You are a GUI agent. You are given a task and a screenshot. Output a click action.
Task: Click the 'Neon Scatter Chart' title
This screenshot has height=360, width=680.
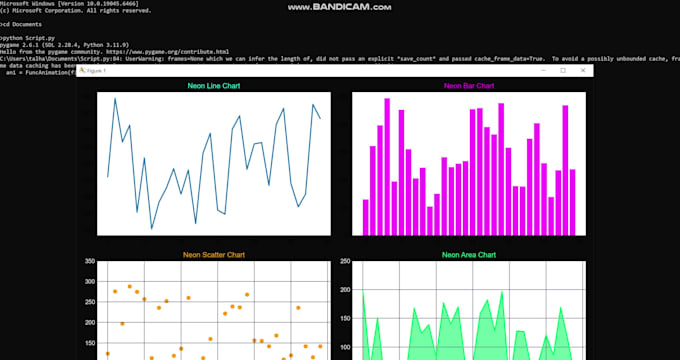[214, 255]
